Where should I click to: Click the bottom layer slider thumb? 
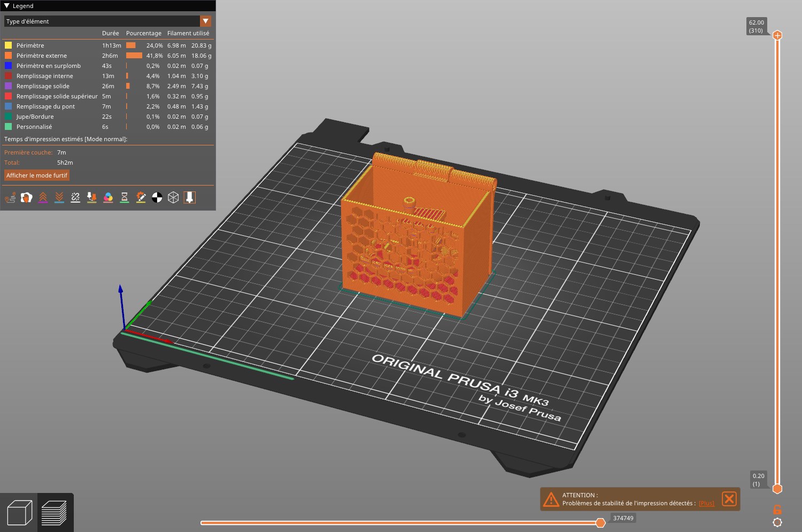[777, 489]
